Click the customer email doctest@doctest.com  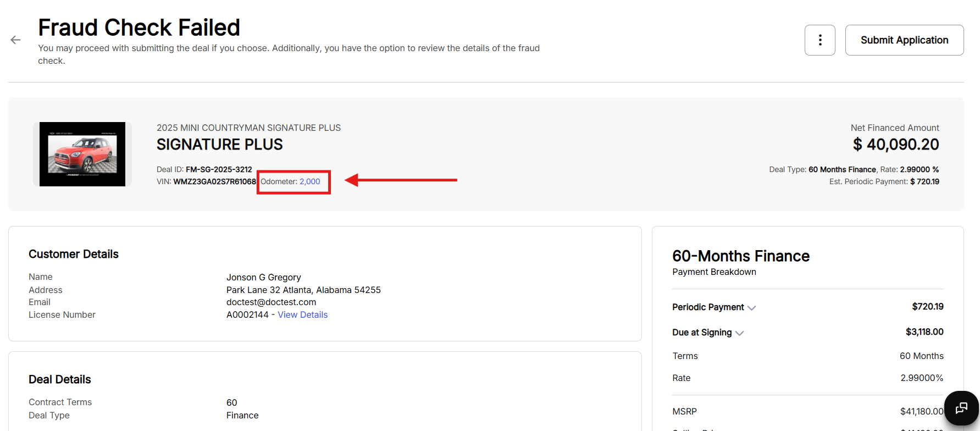[271, 302]
